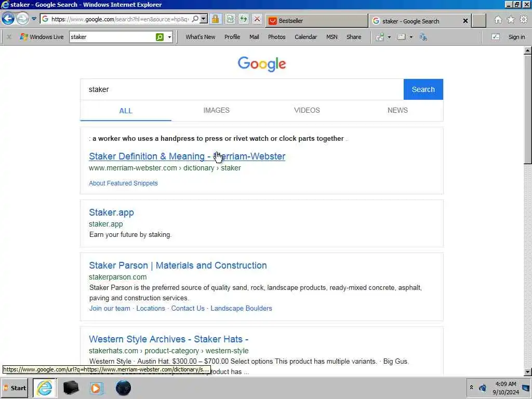Switch to the NEWS results tab

tap(397, 110)
